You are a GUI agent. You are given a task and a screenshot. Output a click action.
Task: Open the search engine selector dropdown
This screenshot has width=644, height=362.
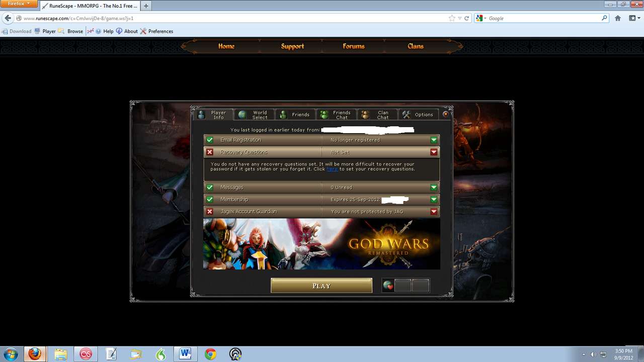pos(481,18)
